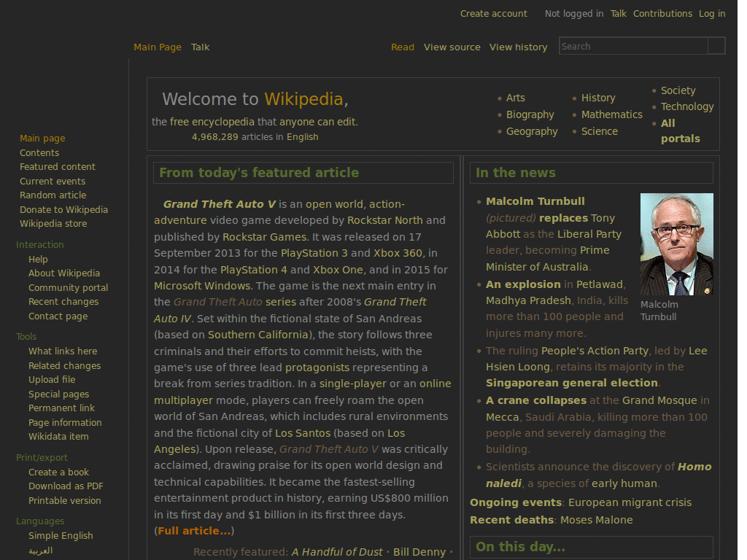Click the Upload file link
Viewport: 747px width, 560px height.
click(52, 380)
